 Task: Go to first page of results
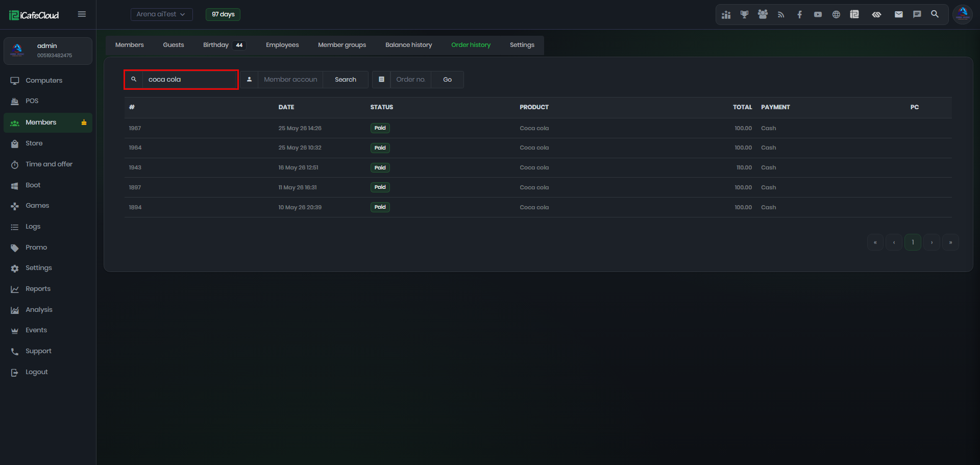(x=875, y=242)
